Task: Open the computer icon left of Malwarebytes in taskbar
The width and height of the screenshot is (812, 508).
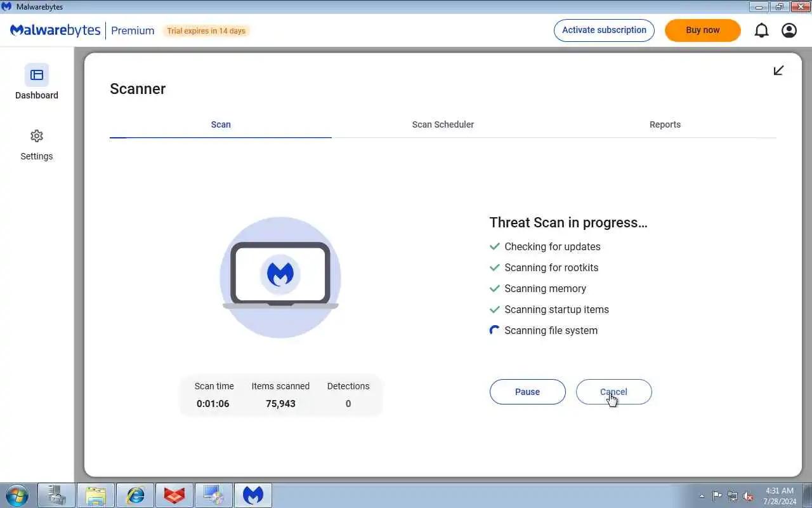Action: point(214,495)
